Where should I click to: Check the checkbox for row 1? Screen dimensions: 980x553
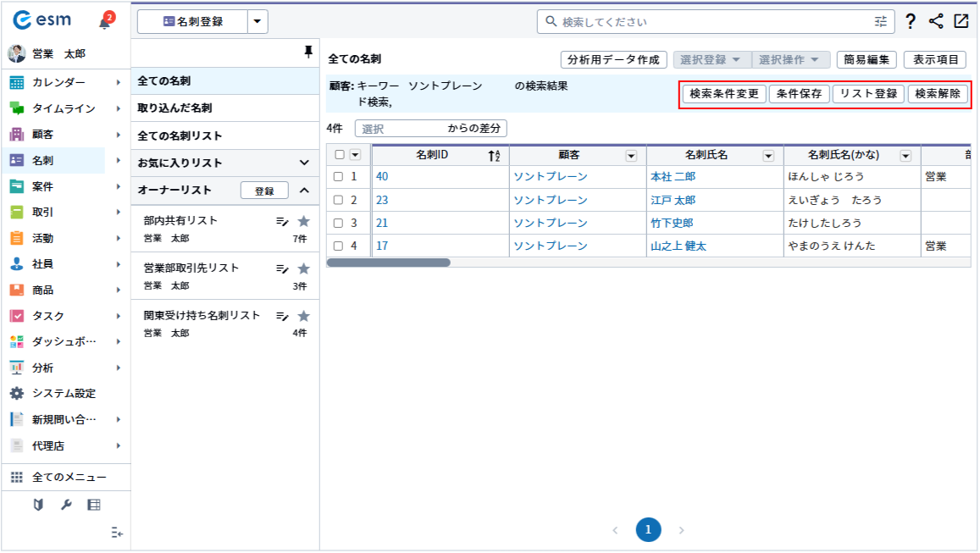(338, 177)
